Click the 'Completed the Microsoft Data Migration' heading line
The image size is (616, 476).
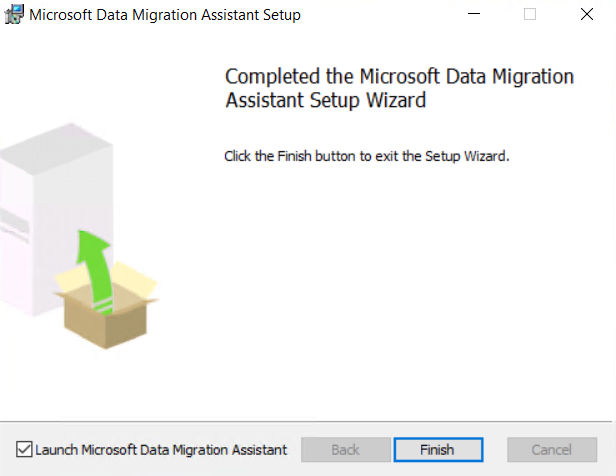[399, 77]
